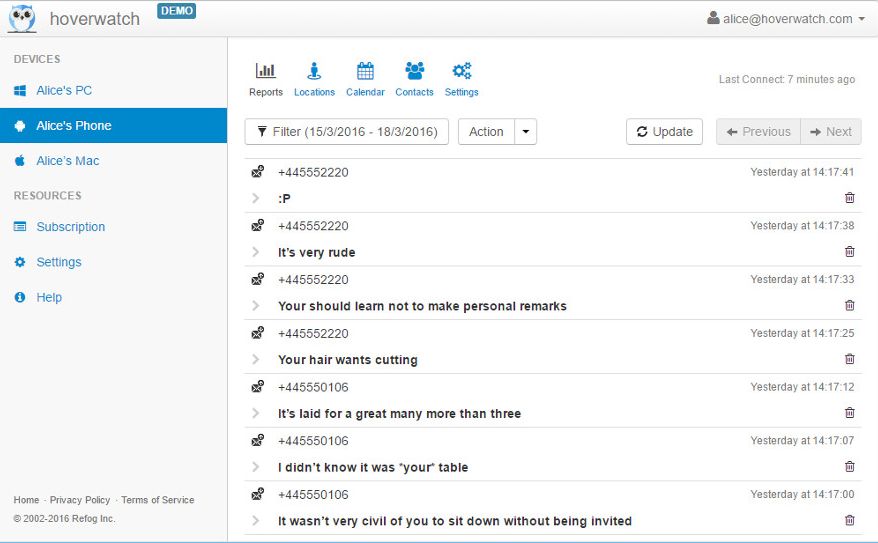This screenshot has height=543, width=878.
Task: Expand the 'It's very rude' message
Action: tap(256, 252)
